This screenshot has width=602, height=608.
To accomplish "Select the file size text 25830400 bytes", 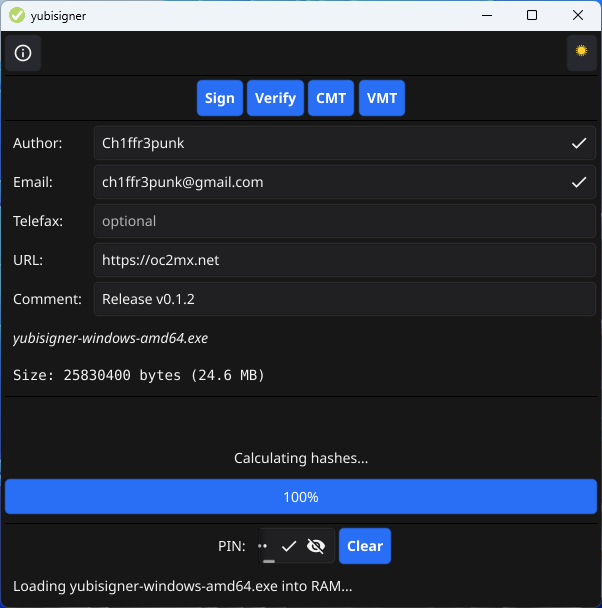I will click(x=139, y=375).
